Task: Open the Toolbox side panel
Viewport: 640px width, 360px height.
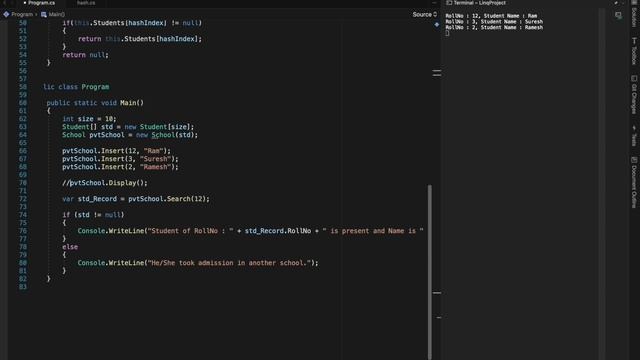Action: click(x=634, y=51)
